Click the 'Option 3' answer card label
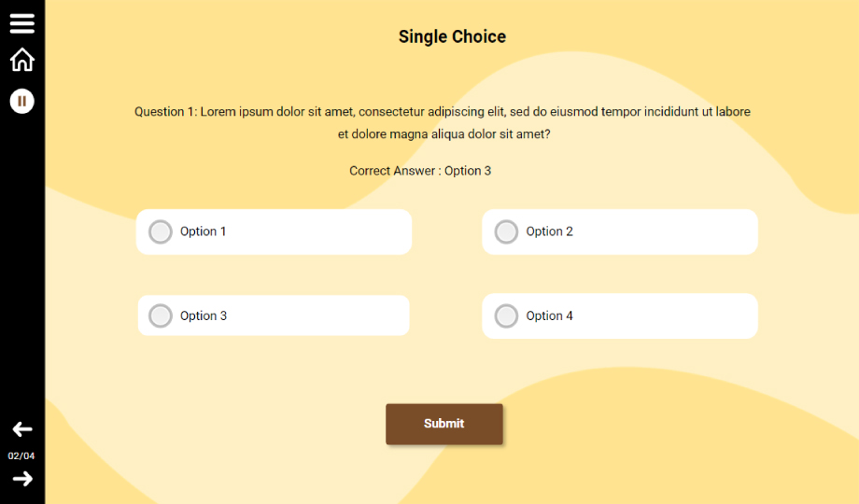859x504 pixels. (204, 315)
